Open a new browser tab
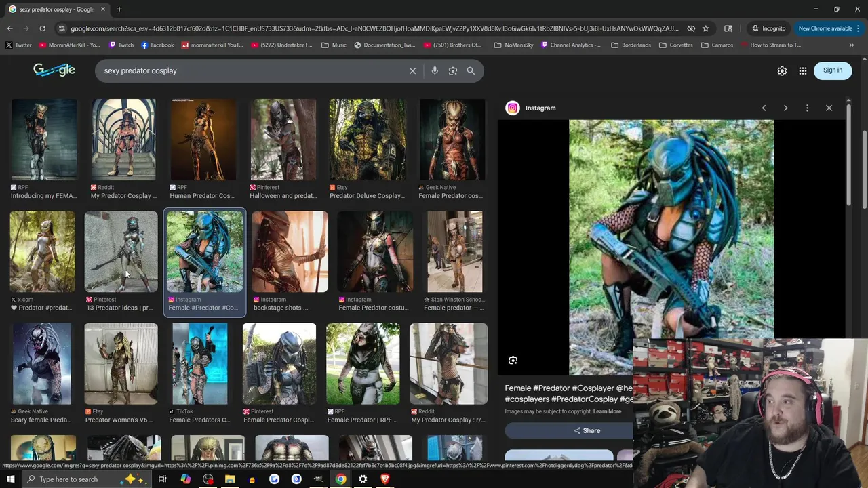Image resolution: width=868 pixels, height=488 pixels. [119, 9]
